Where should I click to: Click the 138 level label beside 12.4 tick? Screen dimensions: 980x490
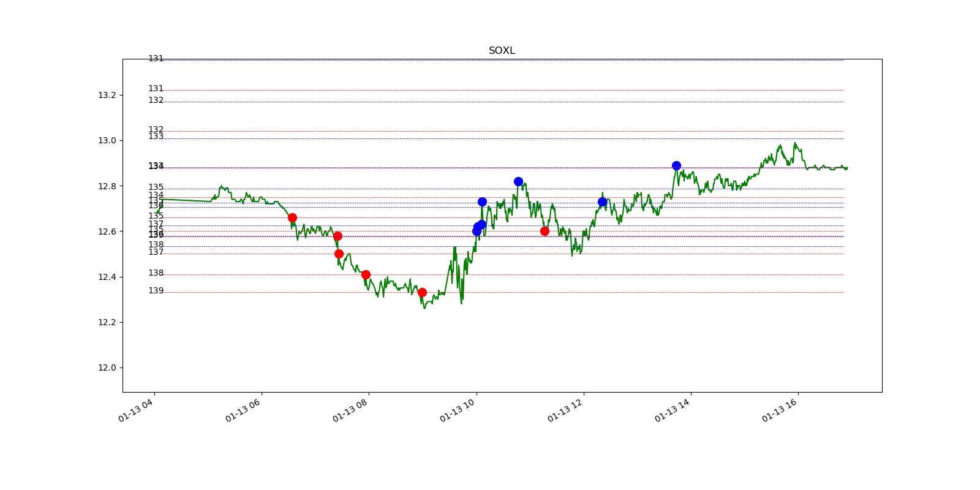pos(156,273)
